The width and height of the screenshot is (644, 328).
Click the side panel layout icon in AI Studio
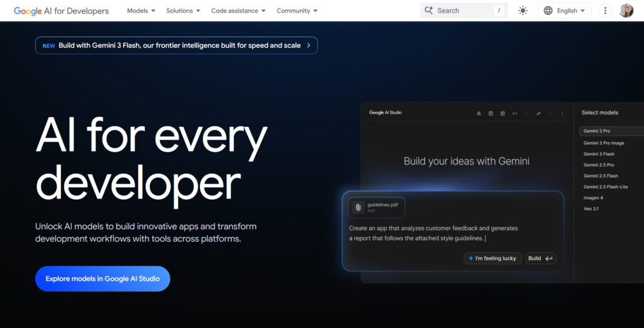pos(502,113)
